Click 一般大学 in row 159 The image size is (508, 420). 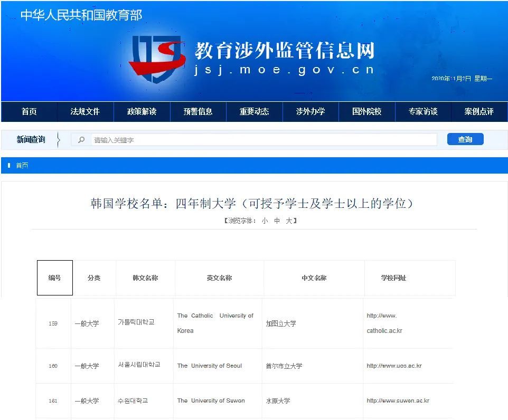(x=87, y=323)
